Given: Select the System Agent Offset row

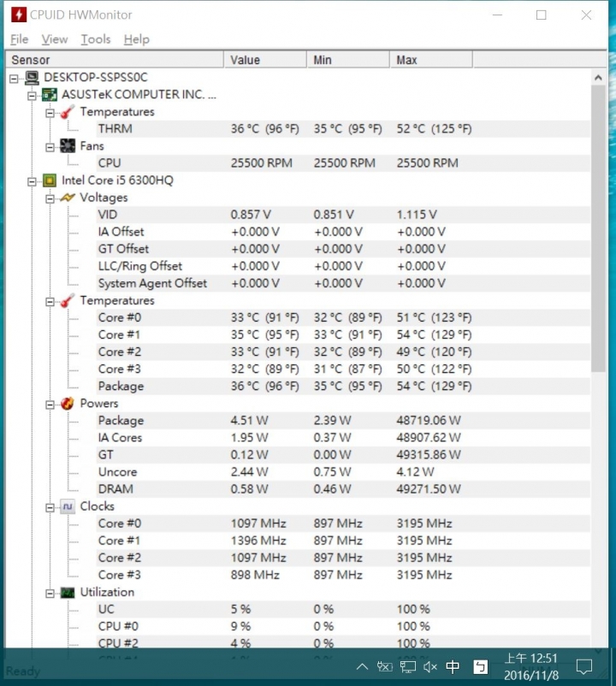Looking at the screenshot, I should pyautogui.click(x=342, y=283).
